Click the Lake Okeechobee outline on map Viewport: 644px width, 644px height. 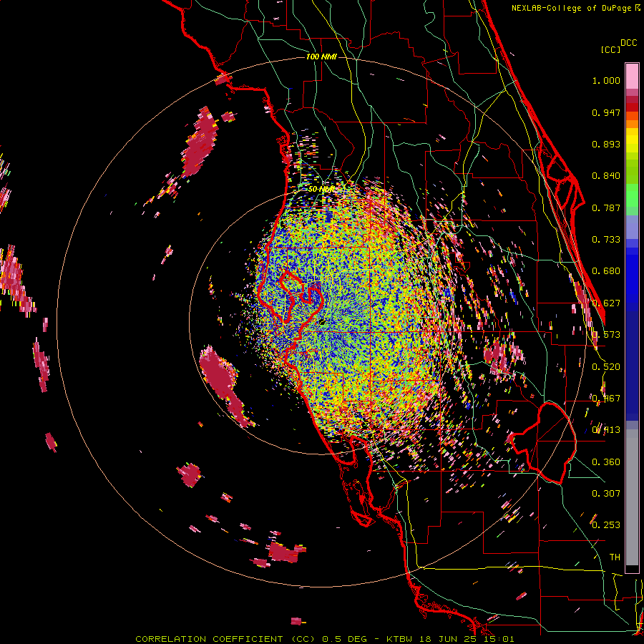point(543,444)
